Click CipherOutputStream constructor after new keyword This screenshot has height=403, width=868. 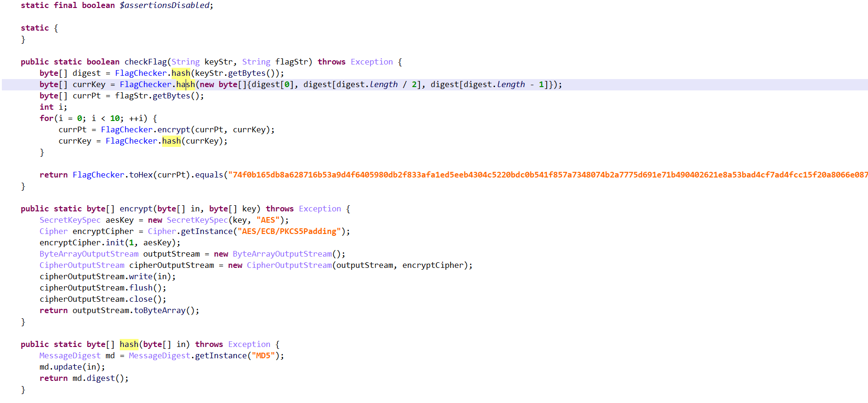point(289,265)
